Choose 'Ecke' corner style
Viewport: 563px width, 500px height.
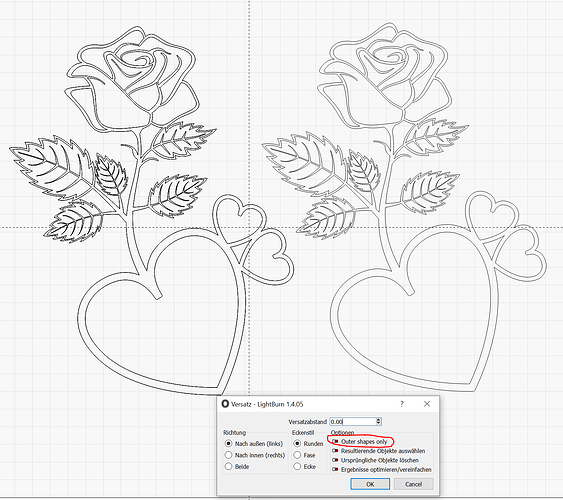pyautogui.click(x=297, y=467)
